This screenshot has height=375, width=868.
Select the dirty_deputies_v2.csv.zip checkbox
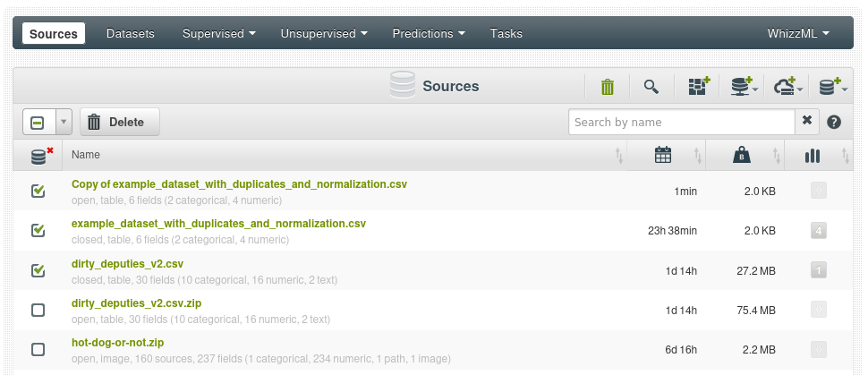(x=38, y=310)
